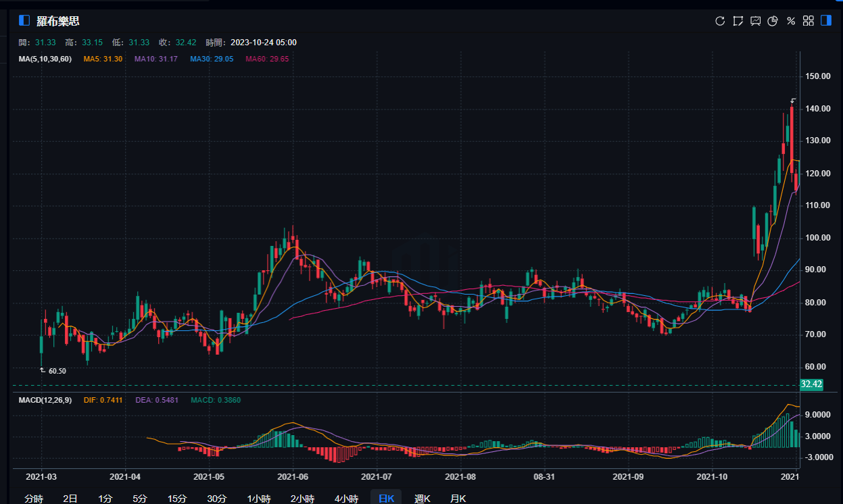This screenshot has height=504, width=843.
Task: Switch to 1小時 chart interval
Action: [259, 499]
